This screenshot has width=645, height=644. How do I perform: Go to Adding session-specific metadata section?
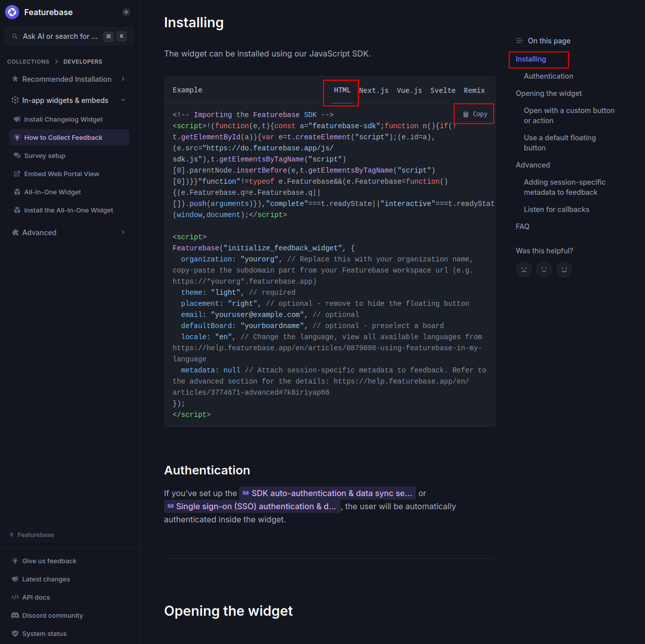pyautogui.click(x=565, y=187)
